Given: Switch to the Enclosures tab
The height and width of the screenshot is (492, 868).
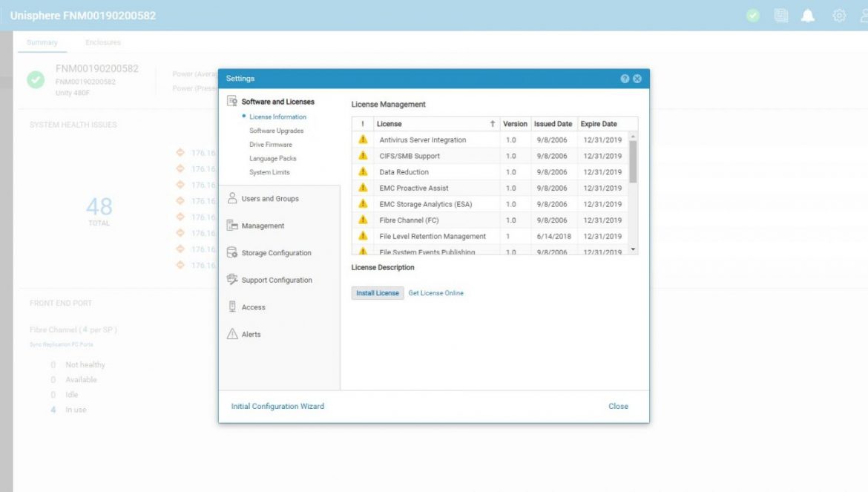Looking at the screenshot, I should [x=103, y=42].
